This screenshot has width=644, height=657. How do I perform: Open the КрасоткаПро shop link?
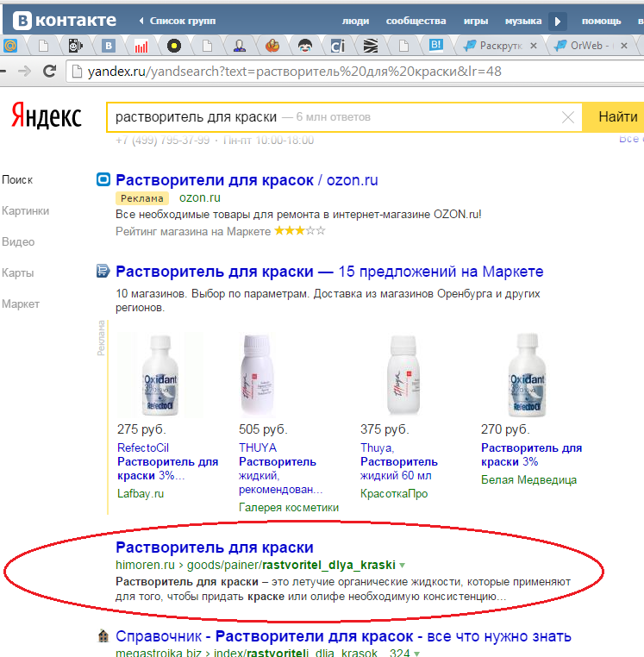(394, 493)
